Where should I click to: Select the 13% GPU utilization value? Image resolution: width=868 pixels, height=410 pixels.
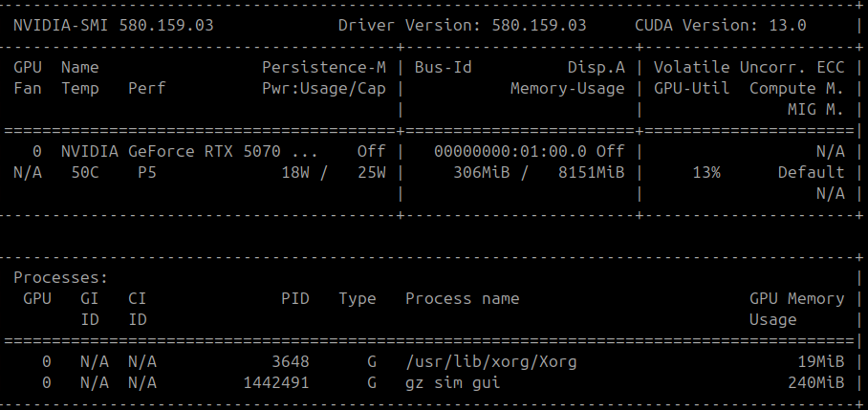(x=706, y=173)
